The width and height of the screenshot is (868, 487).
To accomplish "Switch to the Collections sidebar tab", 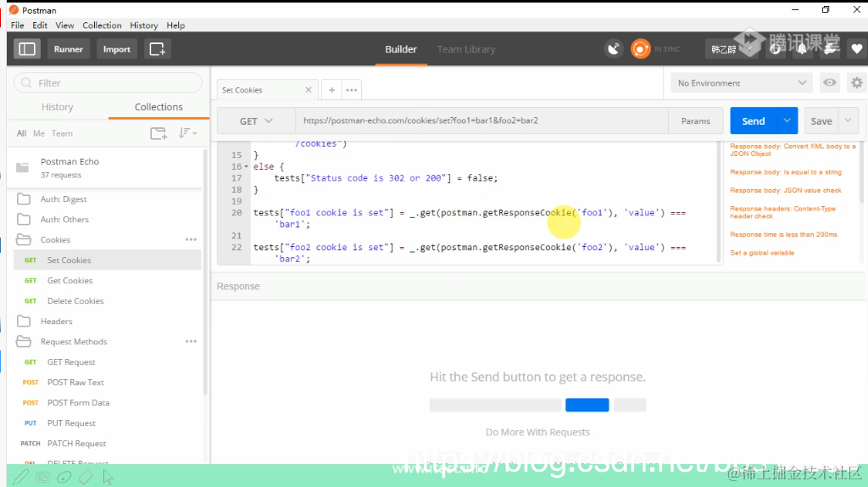I will pyautogui.click(x=159, y=107).
